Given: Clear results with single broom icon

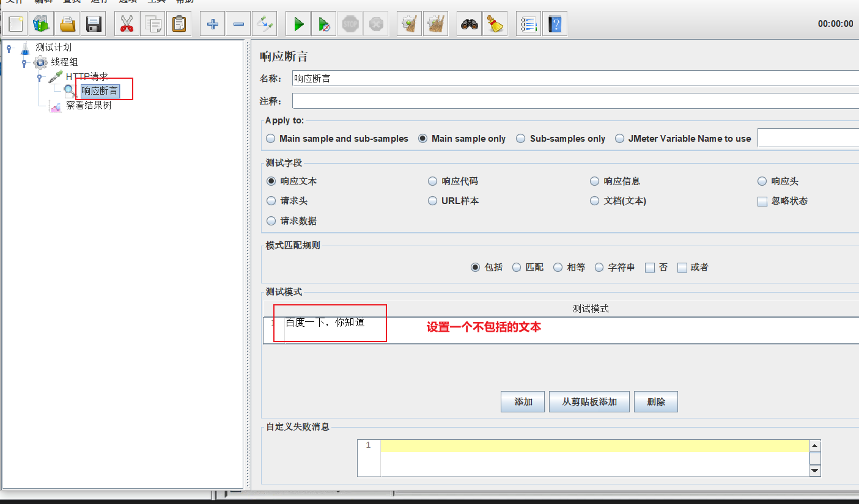Looking at the screenshot, I should [x=409, y=24].
